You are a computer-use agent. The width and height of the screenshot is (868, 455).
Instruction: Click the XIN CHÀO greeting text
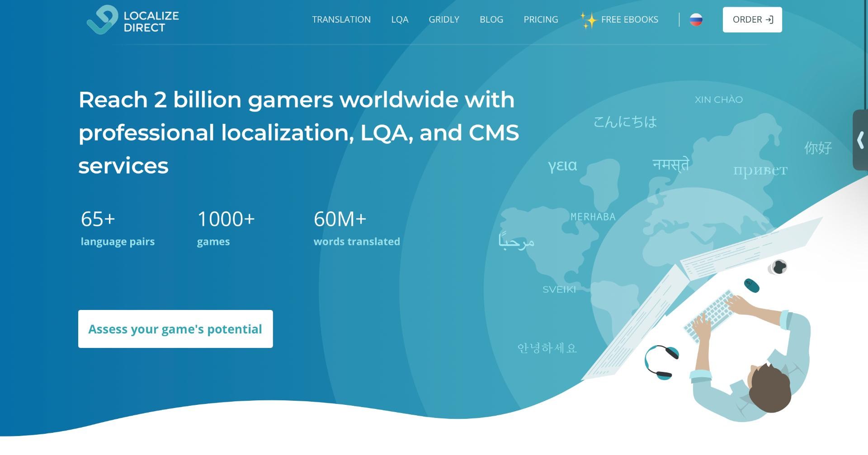pyautogui.click(x=719, y=99)
